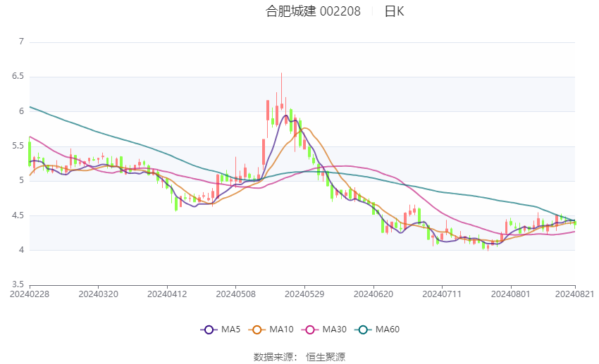This screenshot has width=599, height=364.
Task: Select the 20240801 date tick label
Action: point(511,294)
